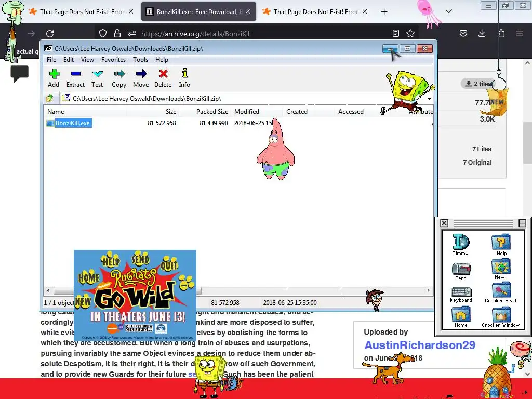This screenshot has width=532, height=399.
Task: Sort by the Size column header
Action: point(153,112)
